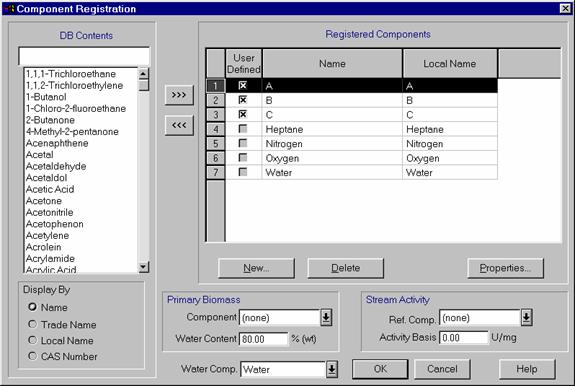Viewport: 575px width, 386px height.
Task: Open Primary Biomass Component dropdown
Action: 326,317
